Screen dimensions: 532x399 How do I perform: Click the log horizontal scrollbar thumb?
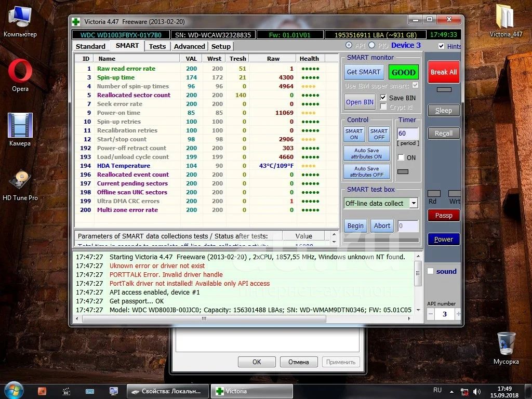coord(204,318)
